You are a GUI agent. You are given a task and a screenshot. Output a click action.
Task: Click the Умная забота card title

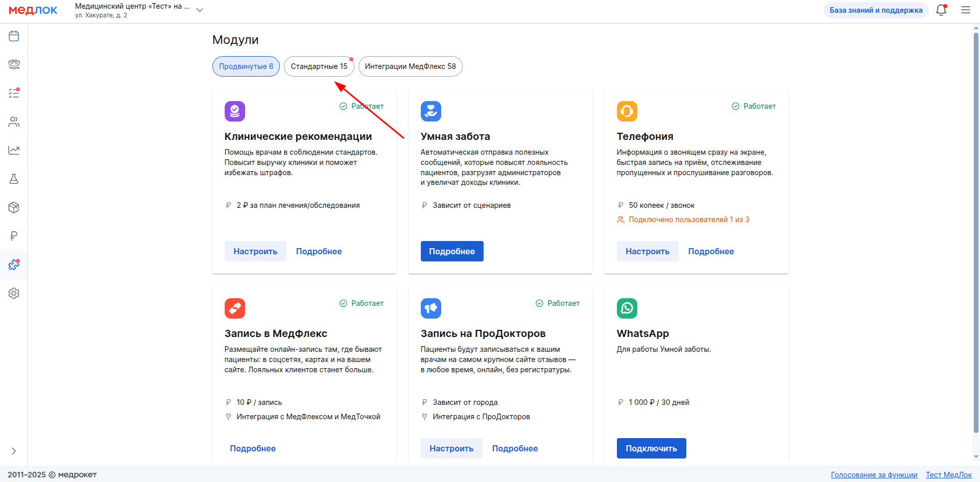(456, 136)
